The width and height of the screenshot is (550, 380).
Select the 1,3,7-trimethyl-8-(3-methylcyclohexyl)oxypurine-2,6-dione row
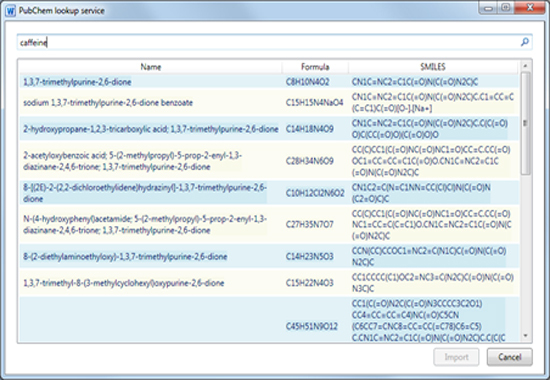click(269, 283)
